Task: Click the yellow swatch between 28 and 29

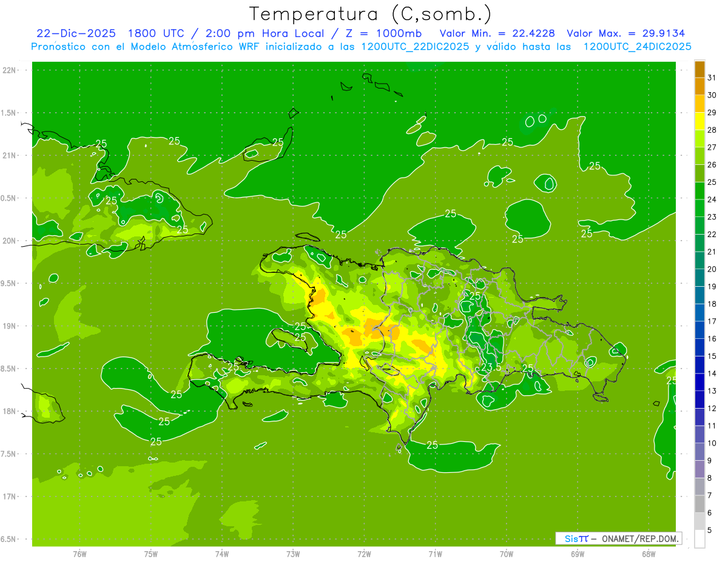Action: pyautogui.click(x=699, y=121)
